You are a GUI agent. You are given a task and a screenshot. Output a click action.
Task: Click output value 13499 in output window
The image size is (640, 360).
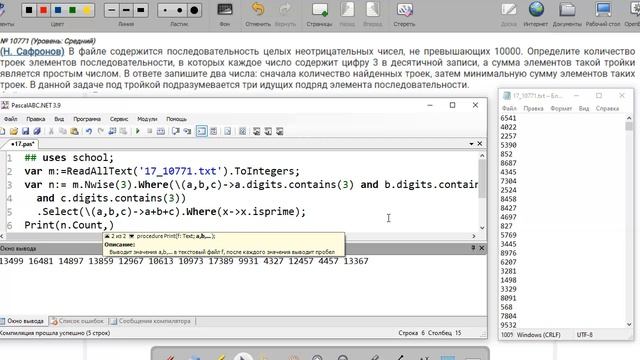click(x=11, y=261)
